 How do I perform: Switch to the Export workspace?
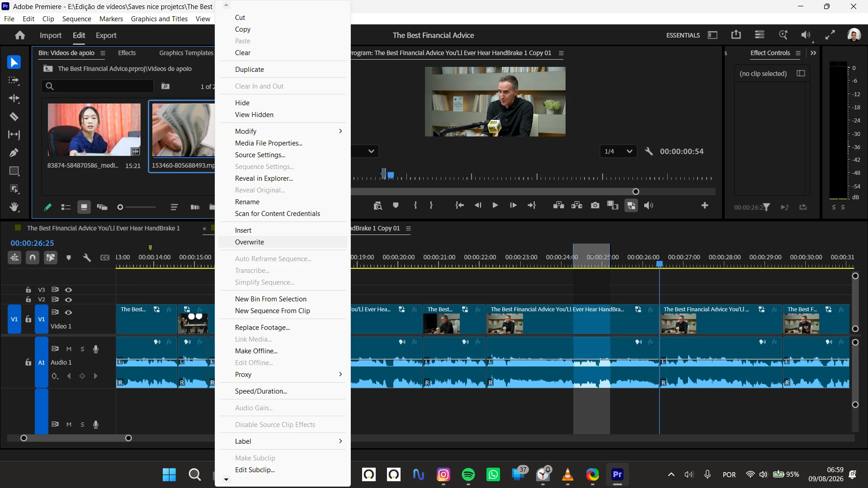(x=106, y=35)
